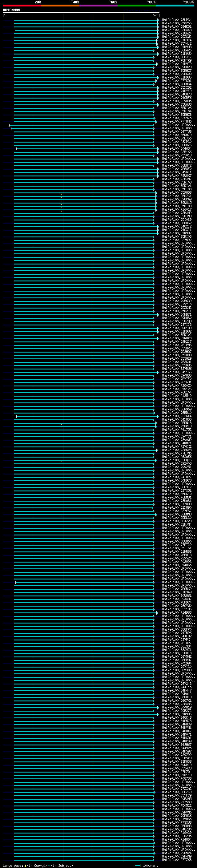
Task: Click UniRef100_Q4CU73 hit name
Action: coord(177,94)
